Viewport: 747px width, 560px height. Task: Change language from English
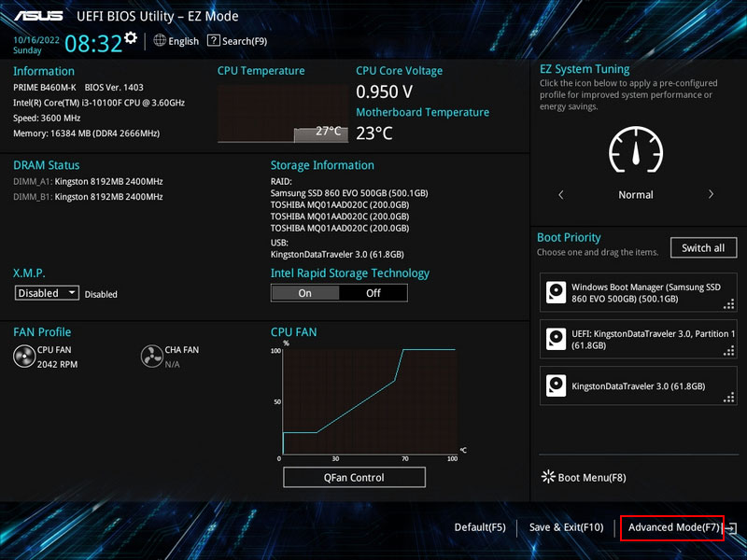coord(183,41)
